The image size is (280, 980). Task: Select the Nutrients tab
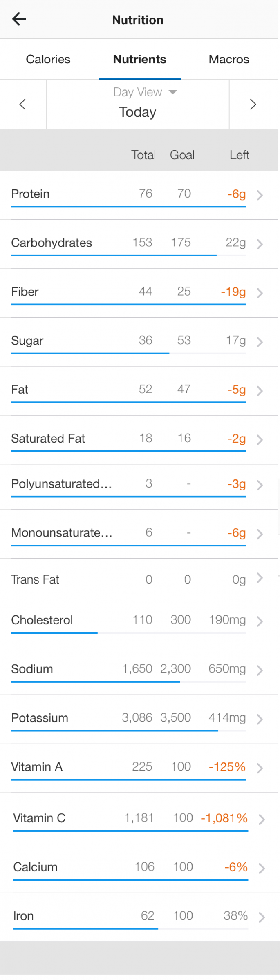[140, 60]
